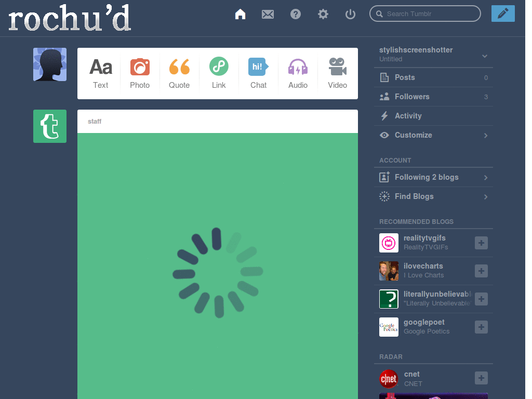
Task: Click the stylishscreenshotter blog title
Action: [x=416, y=50]
